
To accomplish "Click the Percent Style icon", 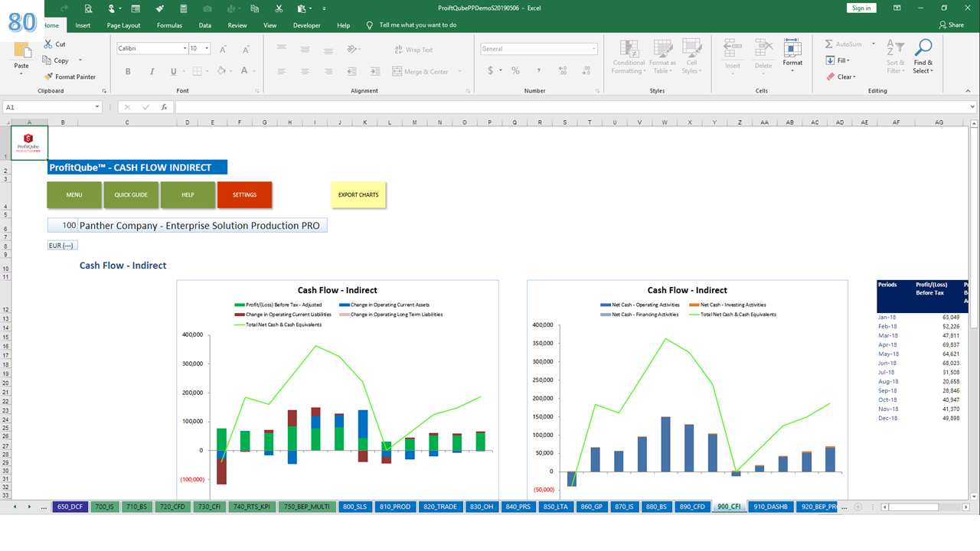I will [x=515, y=70].
